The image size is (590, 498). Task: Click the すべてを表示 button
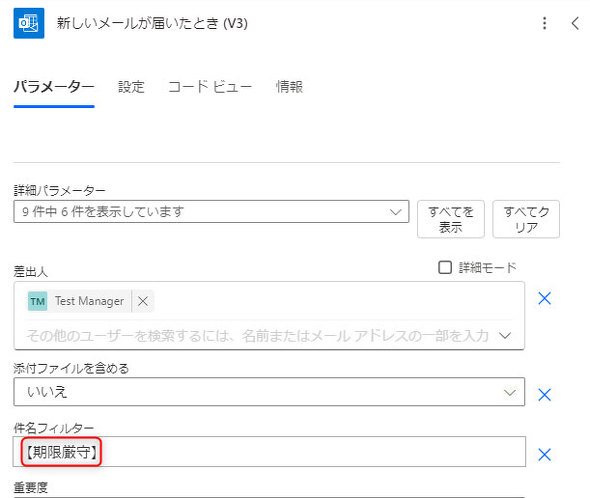pyautogui.click(x=451, y=219)
